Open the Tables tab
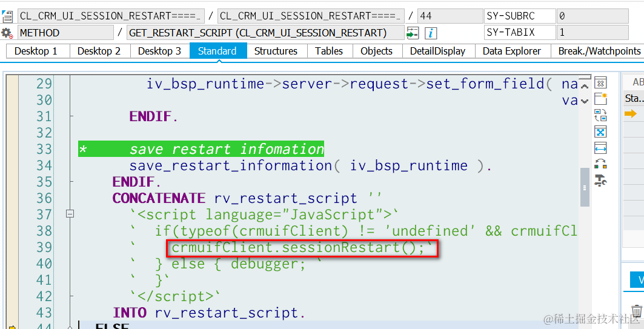 click(x=329, y=51)
